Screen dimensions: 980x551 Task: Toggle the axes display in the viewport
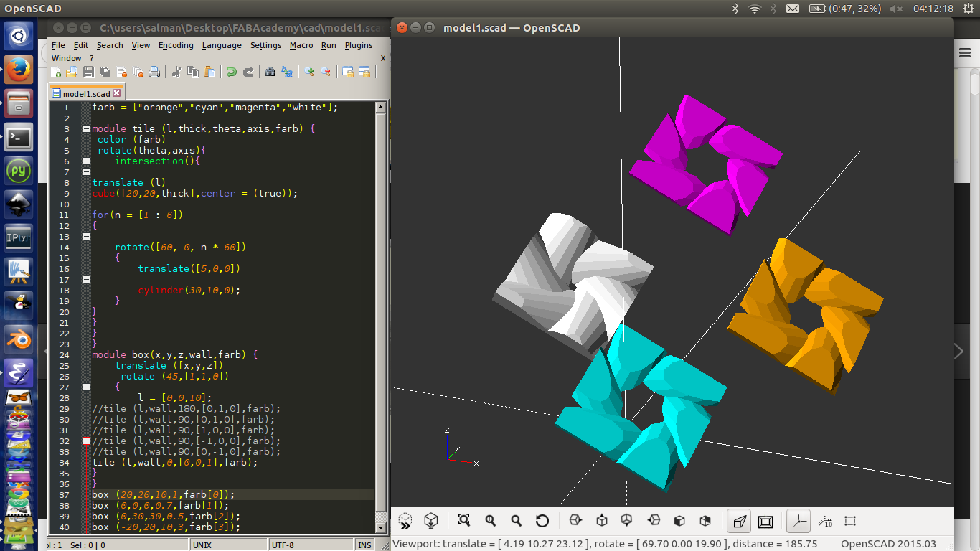798,520
